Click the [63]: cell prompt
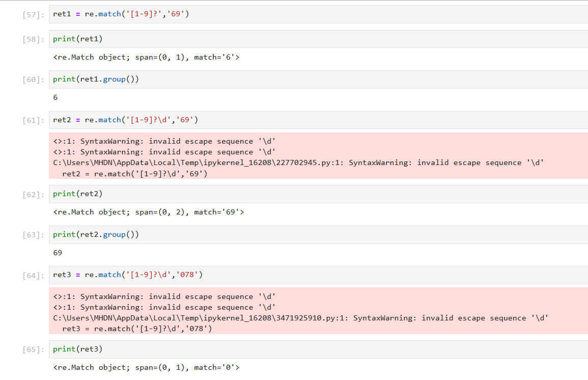 [34, 235]
